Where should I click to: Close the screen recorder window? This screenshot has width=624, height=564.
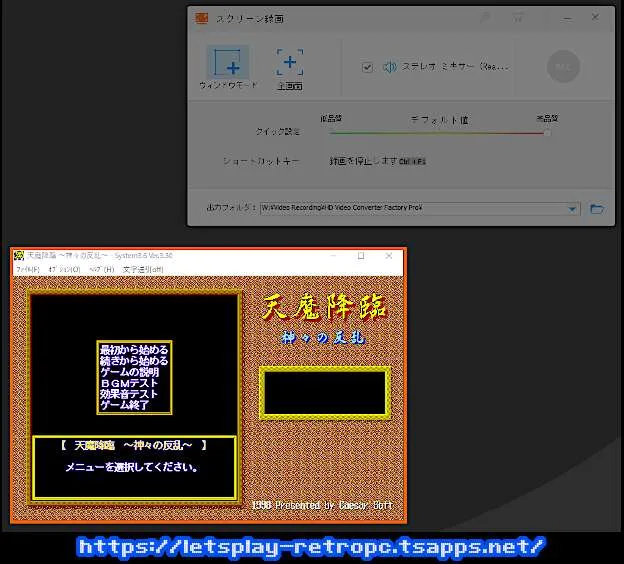(x=595, y=17)
